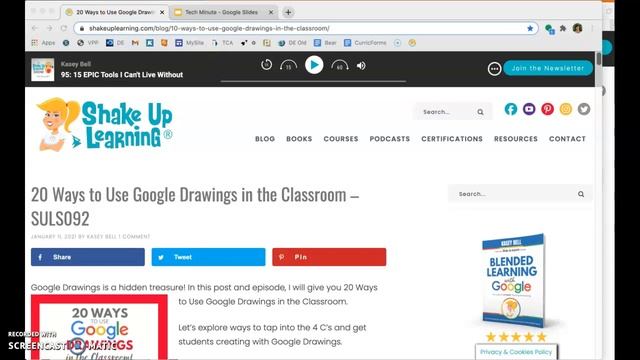This screenshot has width=640, height=360.
Task: Click the address bar URL
Action: (209, 28)
